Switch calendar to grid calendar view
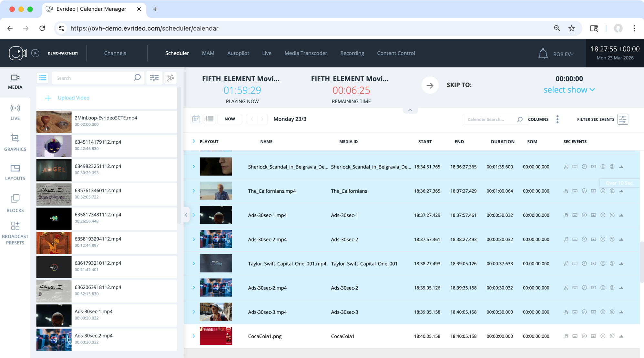Image resolution: width=644 pixels, height=358 pixels. [196, 119]
